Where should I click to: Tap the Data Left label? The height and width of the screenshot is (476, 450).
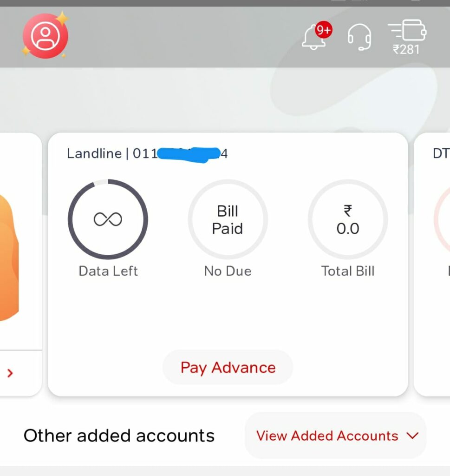pos(108,271)
